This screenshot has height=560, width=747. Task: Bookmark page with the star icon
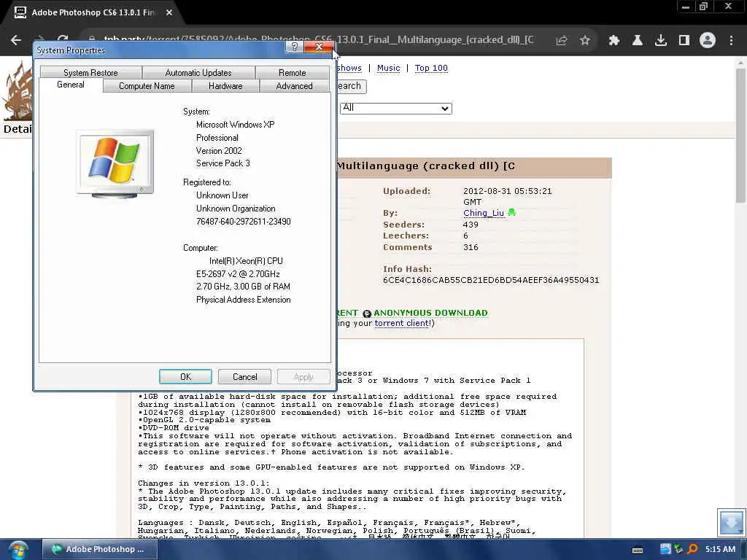tap(585, 41)
